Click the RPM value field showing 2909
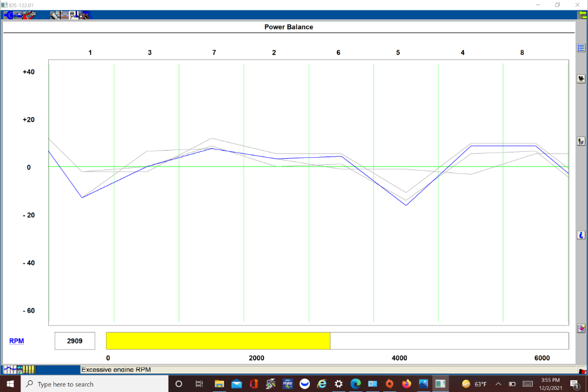Screen dimensions: 588x392 [x=75, y=341]
